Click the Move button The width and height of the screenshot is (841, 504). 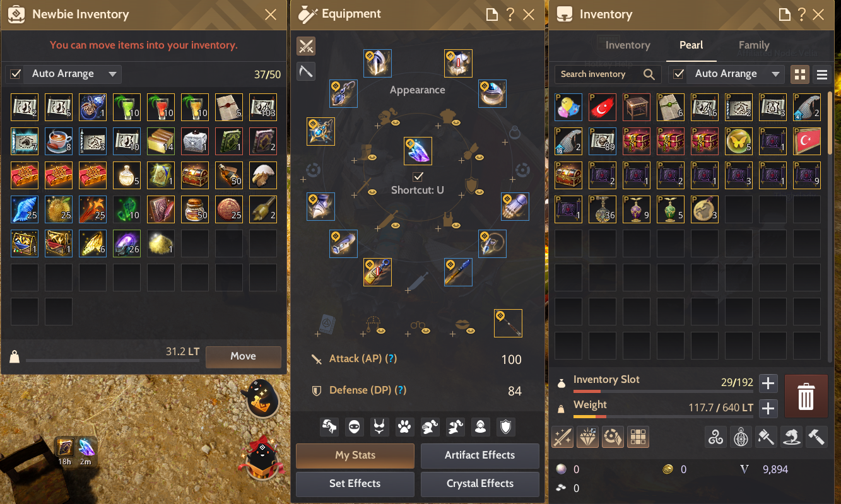[244, 356]
